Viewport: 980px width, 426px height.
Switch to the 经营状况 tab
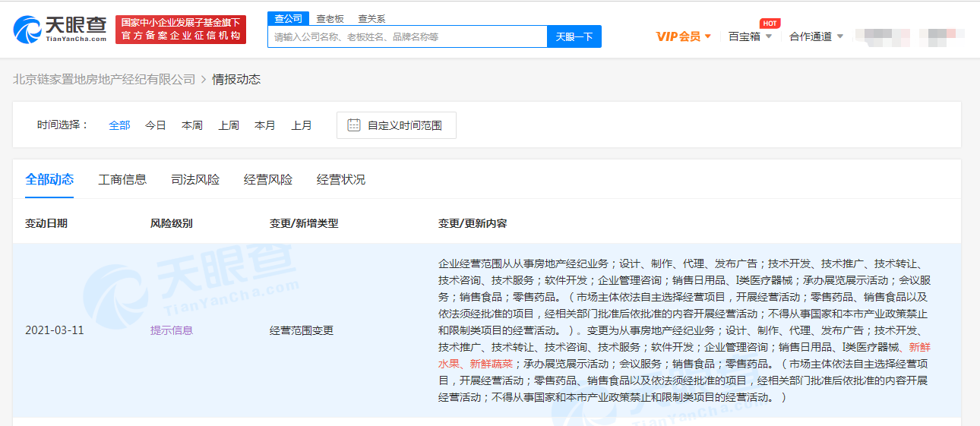[x=341, y=180]
